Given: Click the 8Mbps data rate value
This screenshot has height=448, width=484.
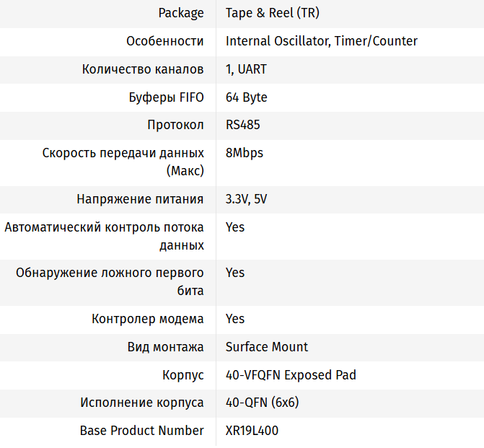Looking at the screenshot, I should tap(244, 153).
